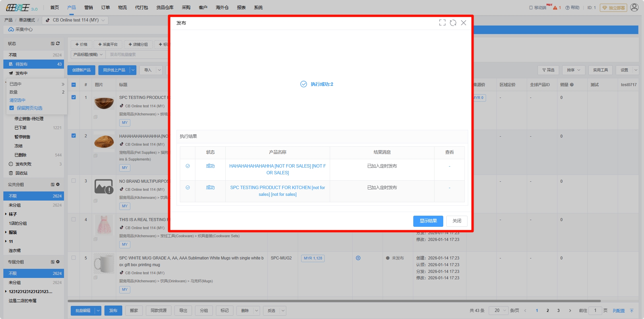Image resolution: width=644 pixels, height=319 pixels.
Task: Toggle the 保留跨页勾选 checkbox
Action: pyautogui.click(x=12, y=108)
